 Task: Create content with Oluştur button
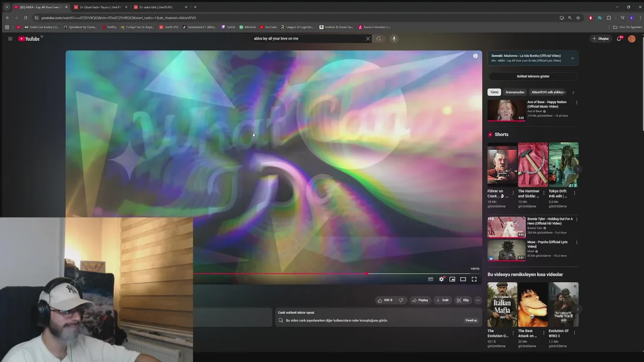[x=601, y=39]
